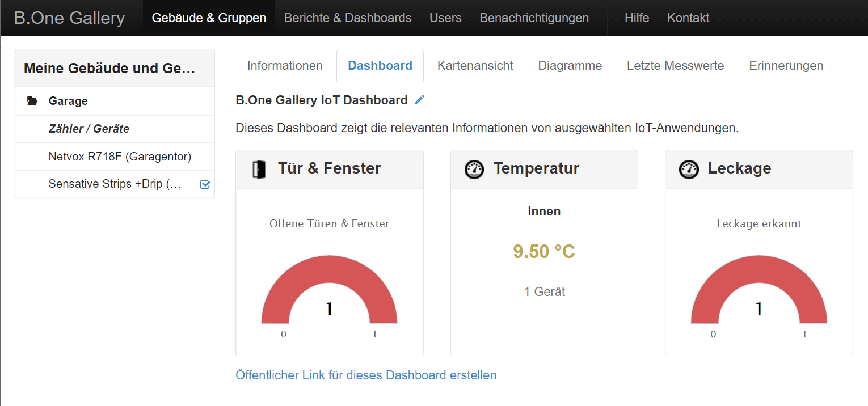Click the gauge icon in Leckage card
Viewport: 868px width, 406px height.
[x=689, y=169]
